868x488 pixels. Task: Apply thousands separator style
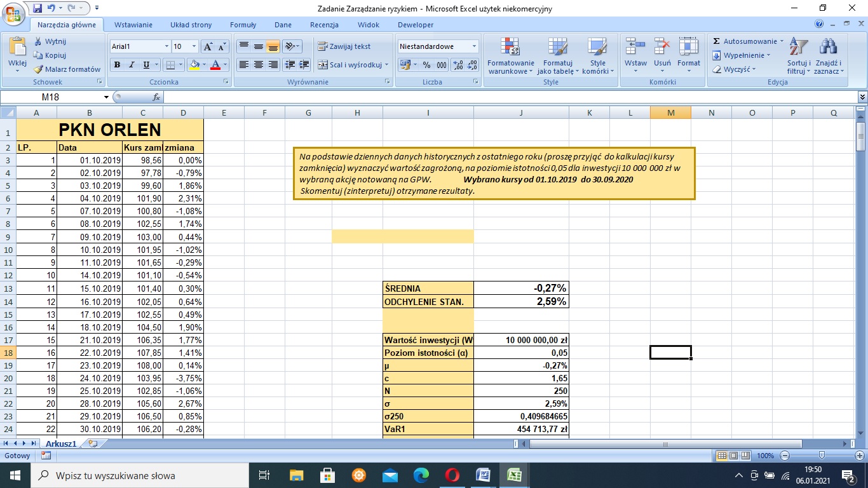[441, 65]
